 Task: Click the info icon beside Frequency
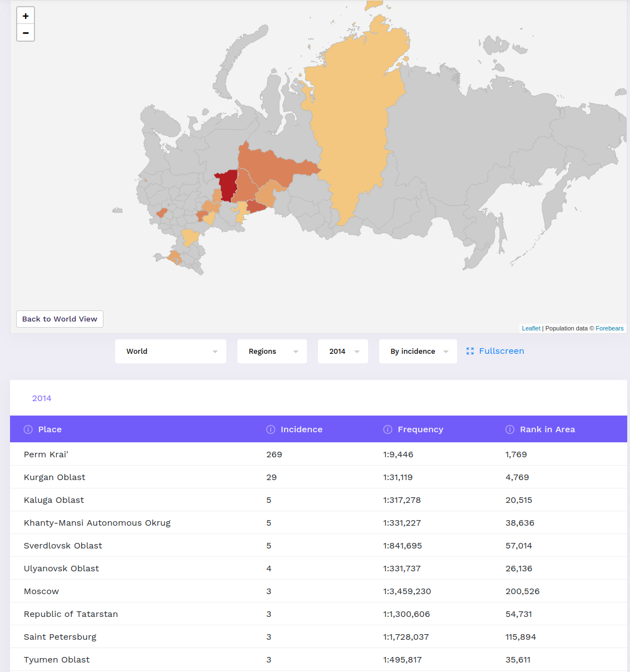(x=388, y=429)
